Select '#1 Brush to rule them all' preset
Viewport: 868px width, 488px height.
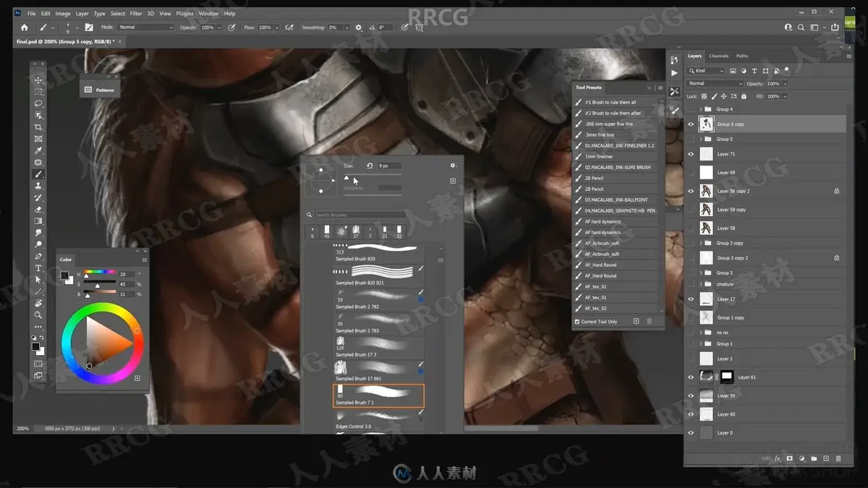click(616, 102)
